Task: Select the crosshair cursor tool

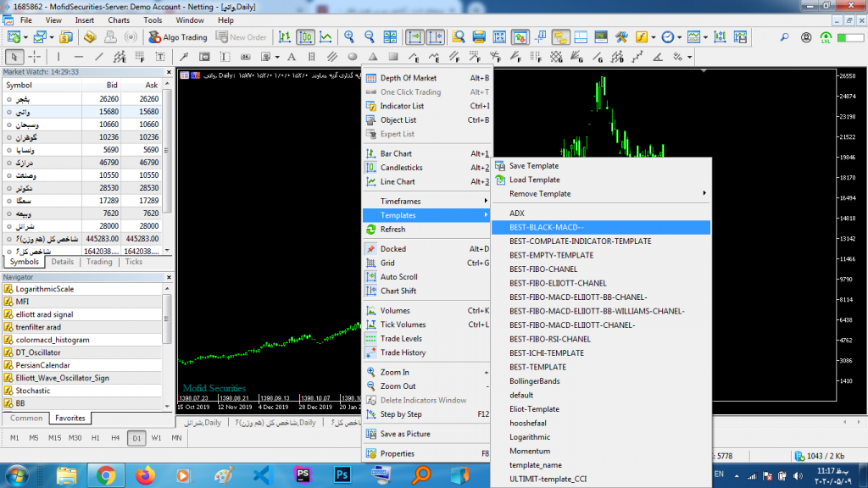Action: pos(35,57)
